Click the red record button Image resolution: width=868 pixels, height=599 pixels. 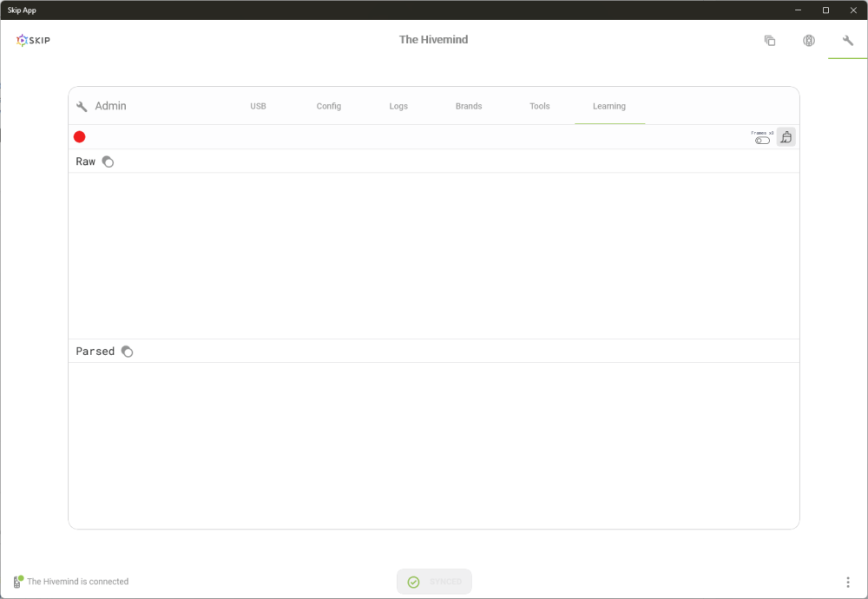tap(80, 137)
